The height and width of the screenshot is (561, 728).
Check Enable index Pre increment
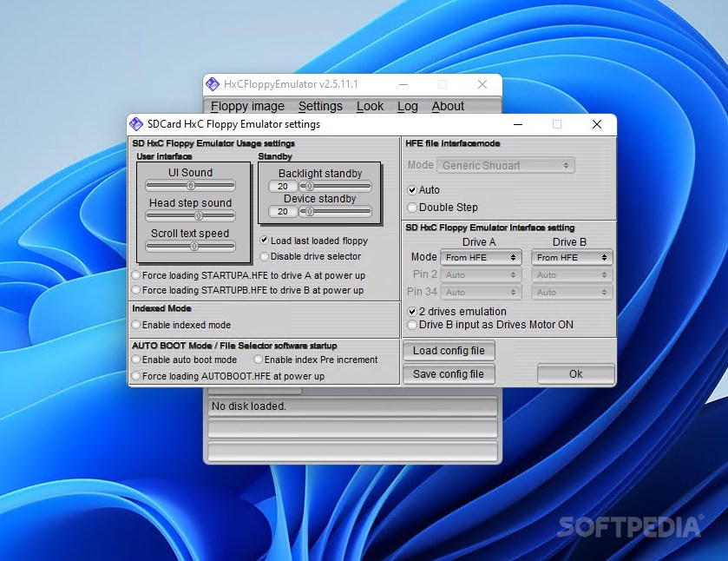click(x=259, y=360)
